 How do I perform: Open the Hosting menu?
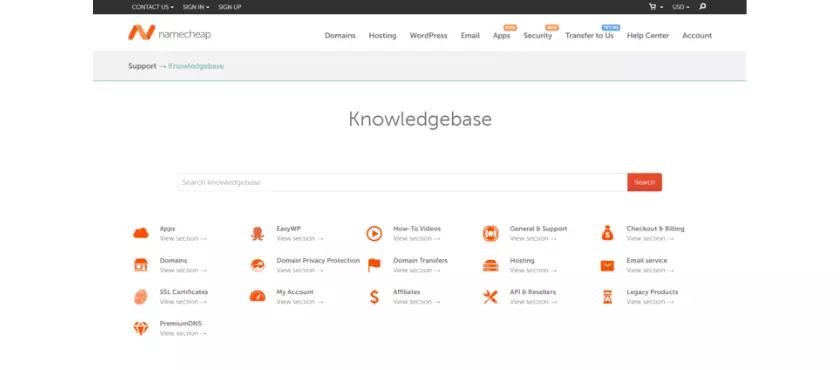click(x=382, y=35)
